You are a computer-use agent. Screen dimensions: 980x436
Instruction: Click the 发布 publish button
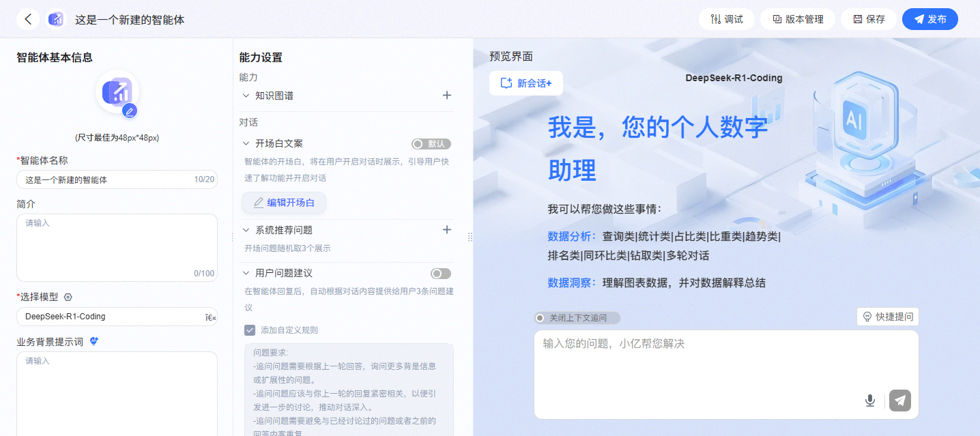point(929,18)
